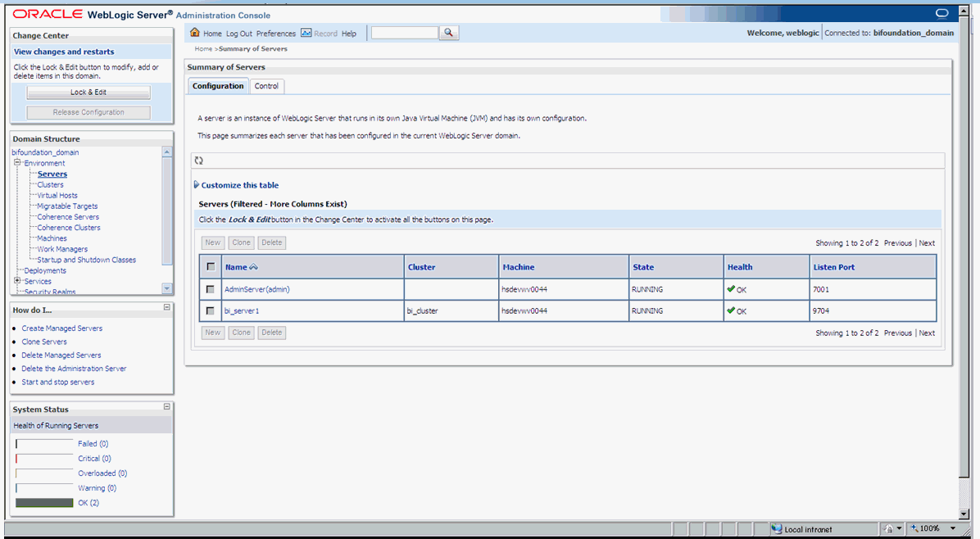Click the refresh icon above the servers table
Viewport: 980px width, 539px height.
[199, 160]
